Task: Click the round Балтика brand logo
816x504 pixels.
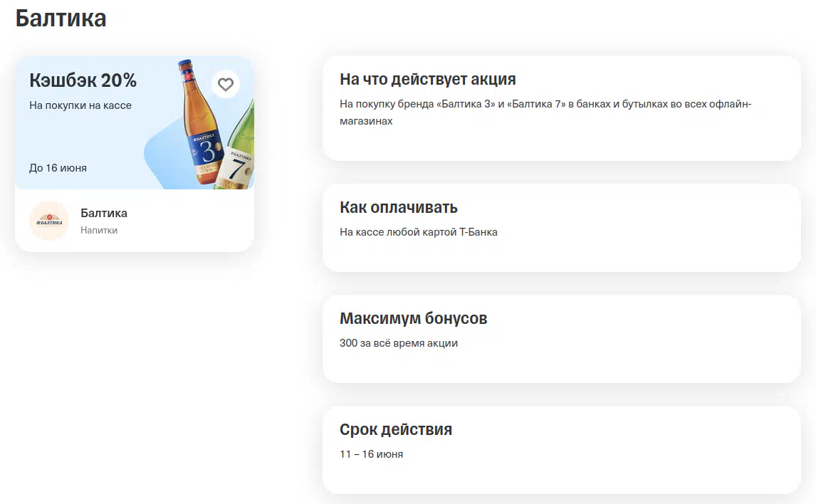Action: pos(49,221)
